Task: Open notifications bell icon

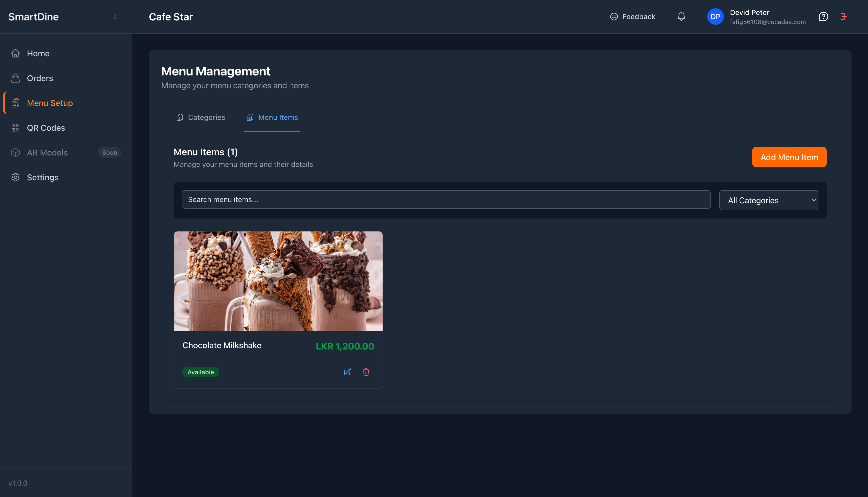Action: [681, 16]
